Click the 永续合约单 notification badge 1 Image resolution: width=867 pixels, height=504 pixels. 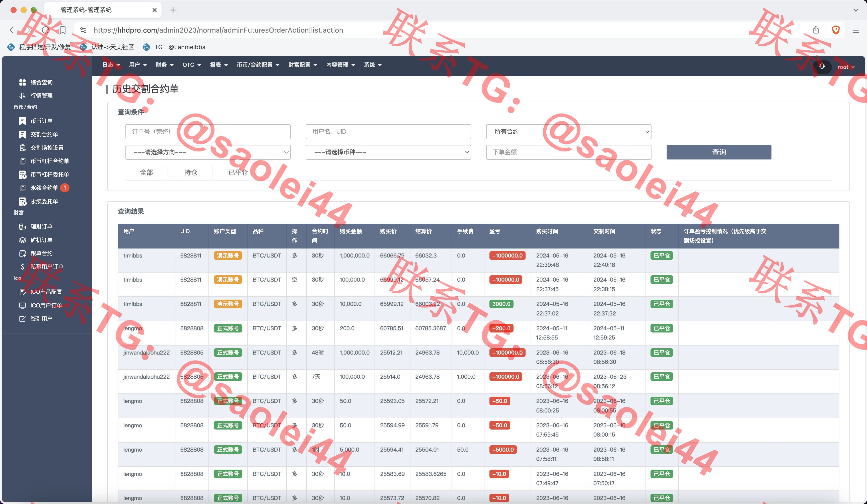click(x=65, y=188)
